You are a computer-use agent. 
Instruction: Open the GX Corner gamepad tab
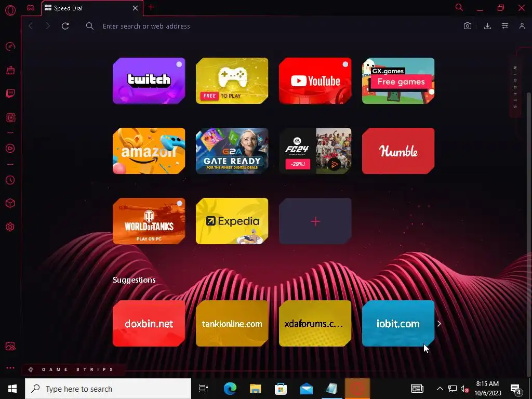tap(31, 8)
